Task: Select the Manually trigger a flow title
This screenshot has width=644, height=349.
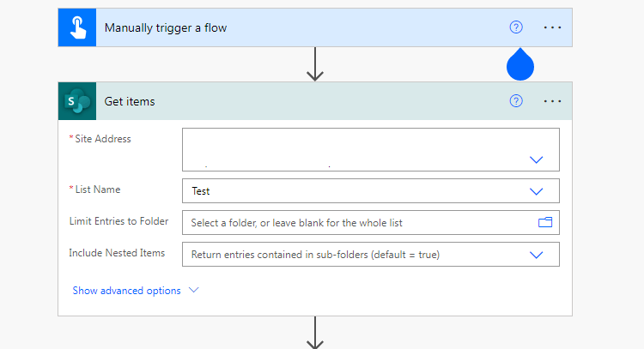Action: (166, 27)
